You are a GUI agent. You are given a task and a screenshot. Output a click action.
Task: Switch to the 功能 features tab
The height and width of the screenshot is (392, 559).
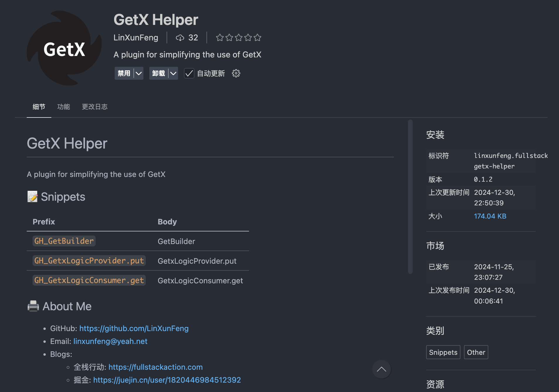point(64,107)
